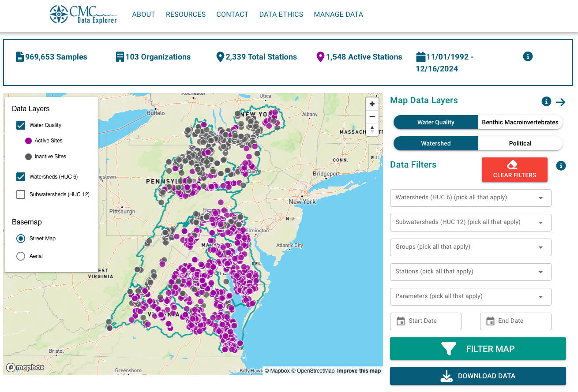
Task: Select the Aerial basemap radio button
Action: pyautogui.click(x=21, y=256)
